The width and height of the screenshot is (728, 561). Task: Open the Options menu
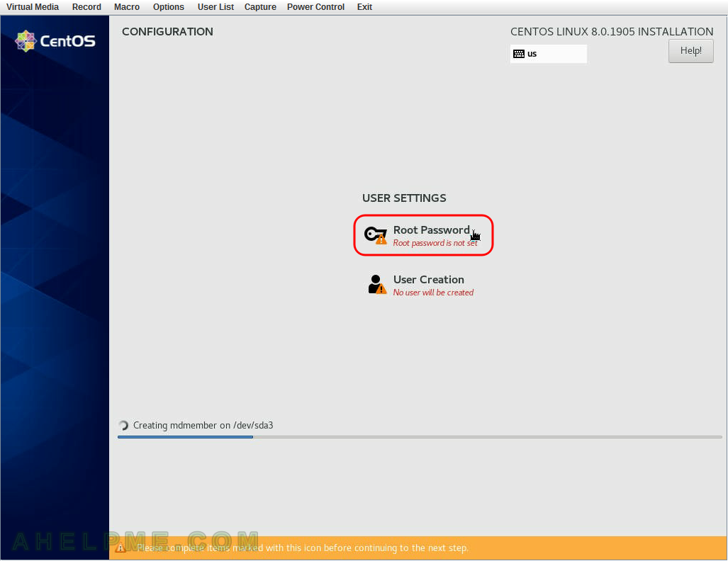[x=169, y=7]
